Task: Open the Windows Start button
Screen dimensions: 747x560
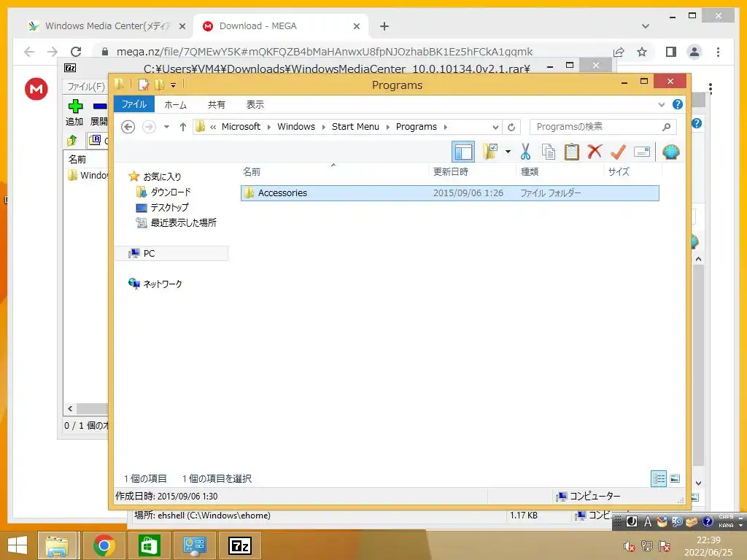Action: coord(18,545)
